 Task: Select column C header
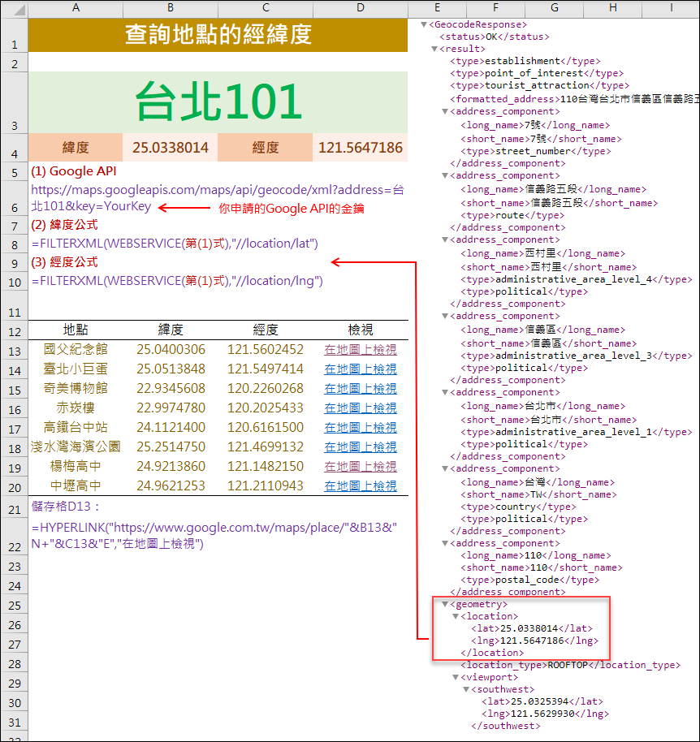click(x=266, y=8)
